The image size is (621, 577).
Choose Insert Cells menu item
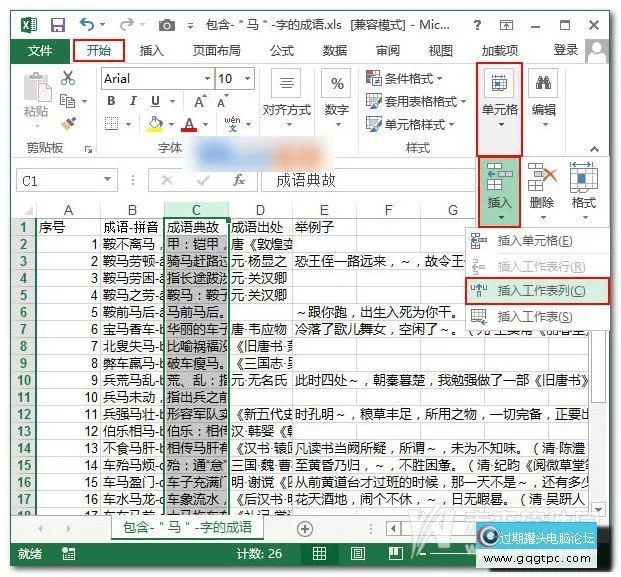[x=537, y=240]
